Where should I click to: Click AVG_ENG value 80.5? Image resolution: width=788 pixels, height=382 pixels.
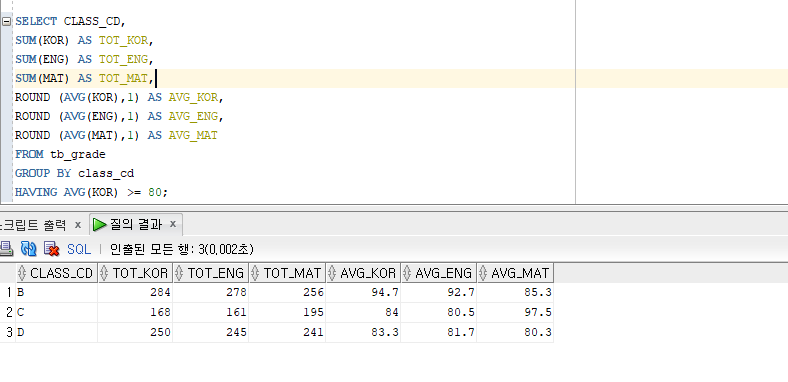coord(439,313)
